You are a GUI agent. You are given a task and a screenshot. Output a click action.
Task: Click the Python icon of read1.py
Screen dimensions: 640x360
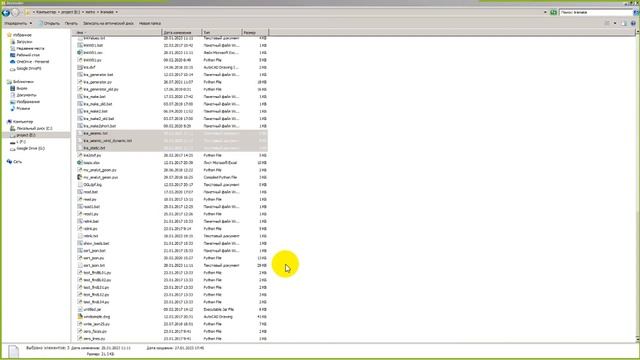(x=80, y=214)
